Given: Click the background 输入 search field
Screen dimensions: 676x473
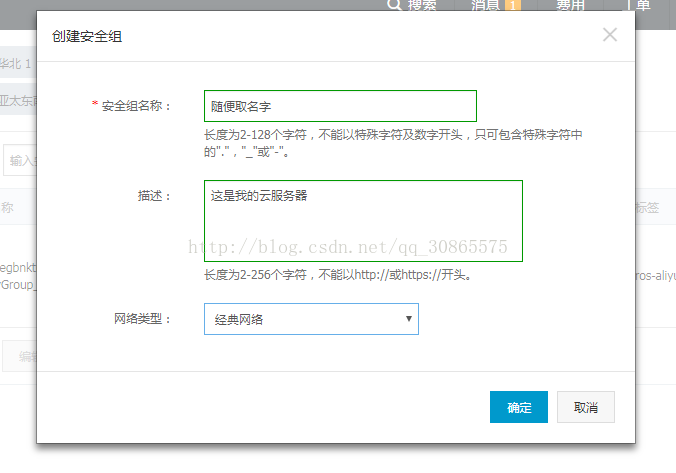Looking at the screenshot, I should tap(20, 160).
